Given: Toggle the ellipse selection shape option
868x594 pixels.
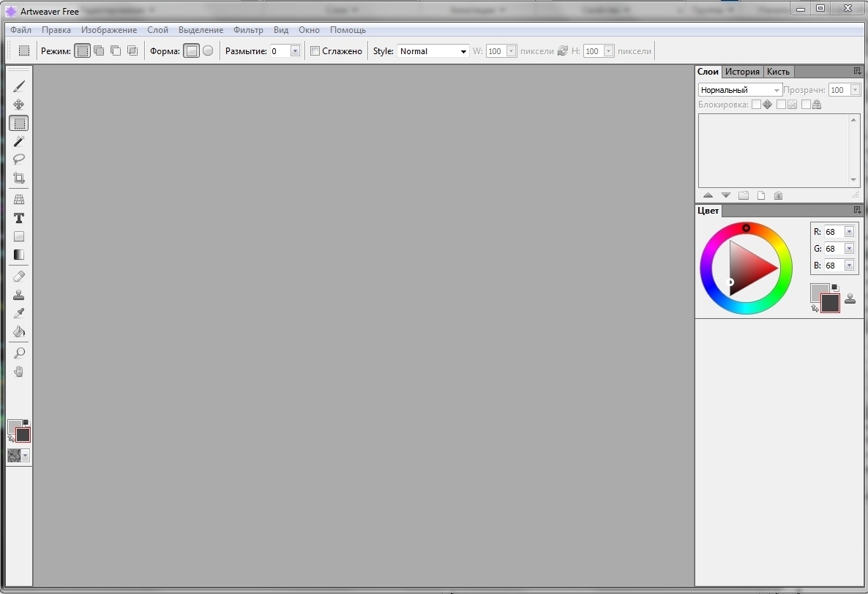Looking at the screenshot, I should [208, 50].
